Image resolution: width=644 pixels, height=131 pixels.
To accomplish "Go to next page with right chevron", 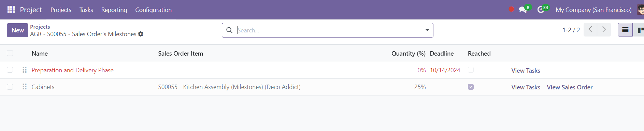I will coord(604,30).
